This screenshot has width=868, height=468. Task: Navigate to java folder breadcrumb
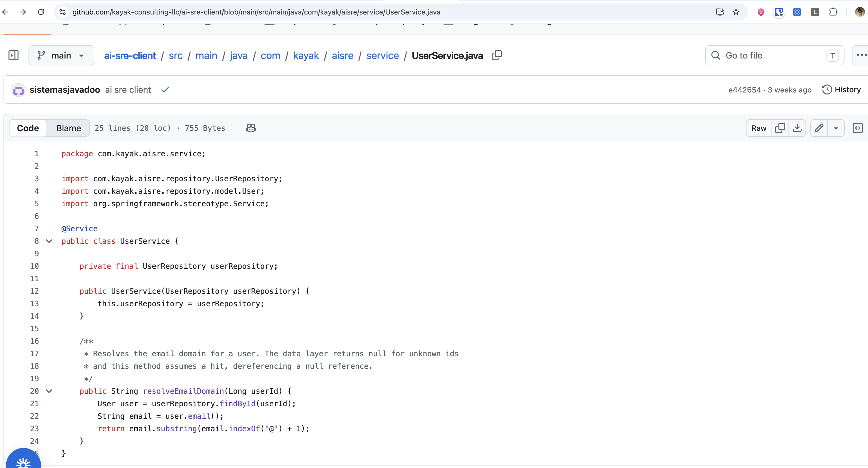tap(239, 55)
